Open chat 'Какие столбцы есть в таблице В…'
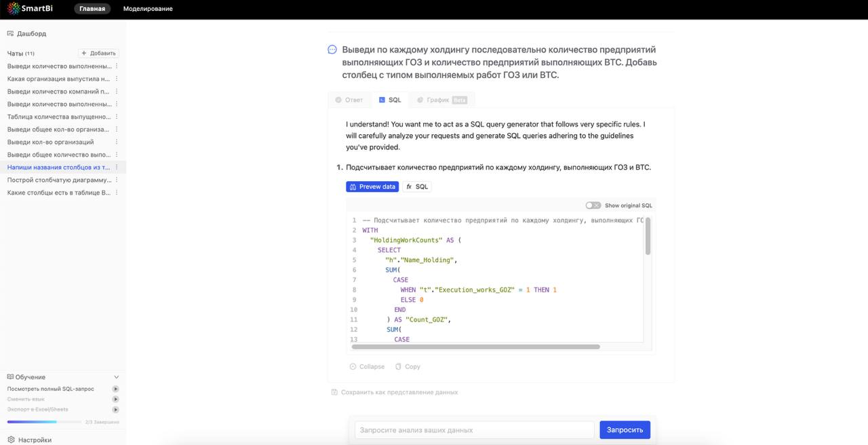 tap(58, 193)
